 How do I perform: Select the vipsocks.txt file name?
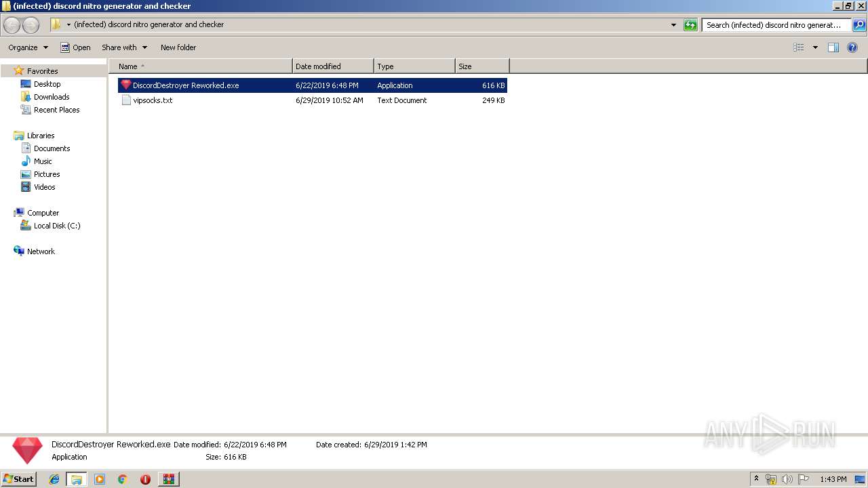(153, 100)
